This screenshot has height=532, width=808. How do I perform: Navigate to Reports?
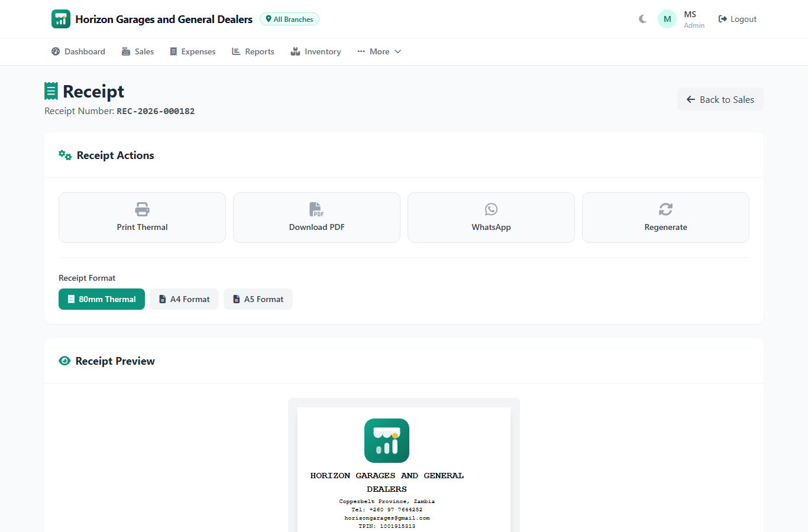click(253, 51)
